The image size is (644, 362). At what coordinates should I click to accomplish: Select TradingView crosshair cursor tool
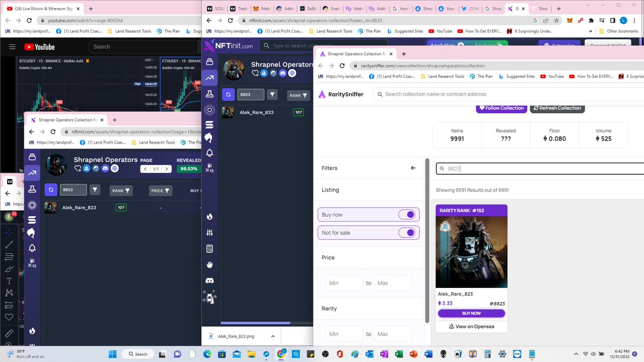[9, 232]
